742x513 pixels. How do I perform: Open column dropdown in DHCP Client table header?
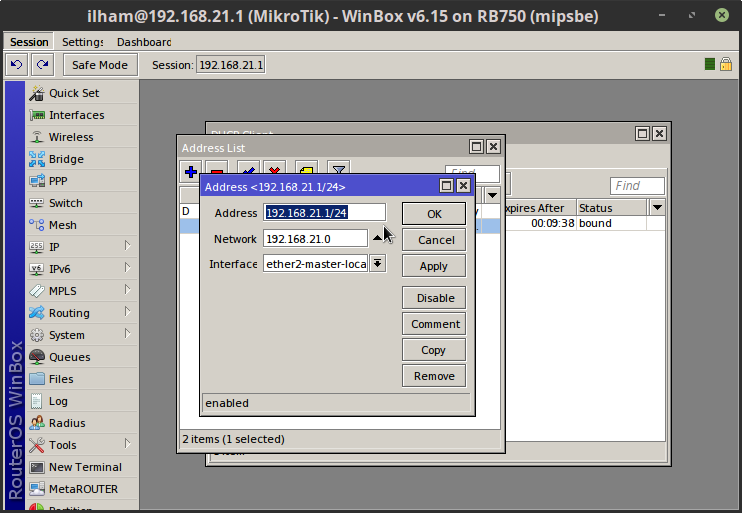click(657, 208)
